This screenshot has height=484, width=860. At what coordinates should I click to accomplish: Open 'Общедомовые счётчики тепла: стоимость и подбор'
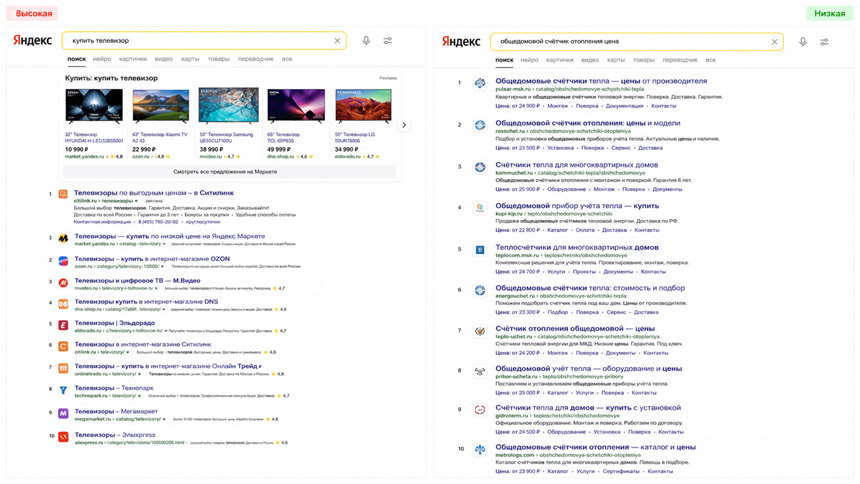[590, 288]
